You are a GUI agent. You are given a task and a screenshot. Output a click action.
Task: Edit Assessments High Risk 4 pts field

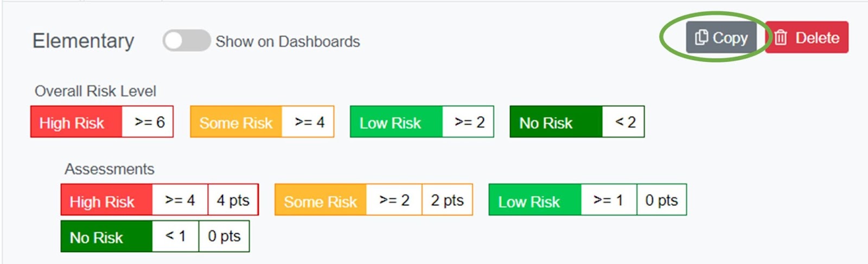pyautogui.click(x=233, y=200)
